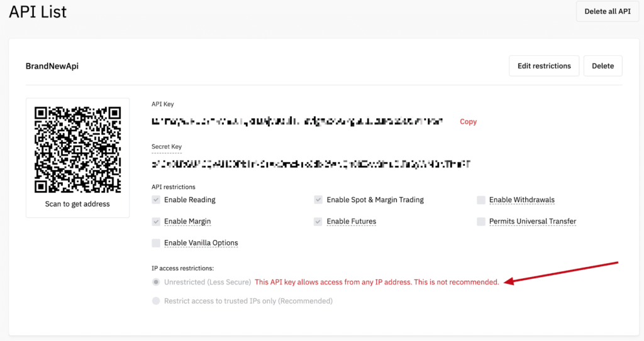
Task: Click the Delete all API button
Action: (608, 11)
